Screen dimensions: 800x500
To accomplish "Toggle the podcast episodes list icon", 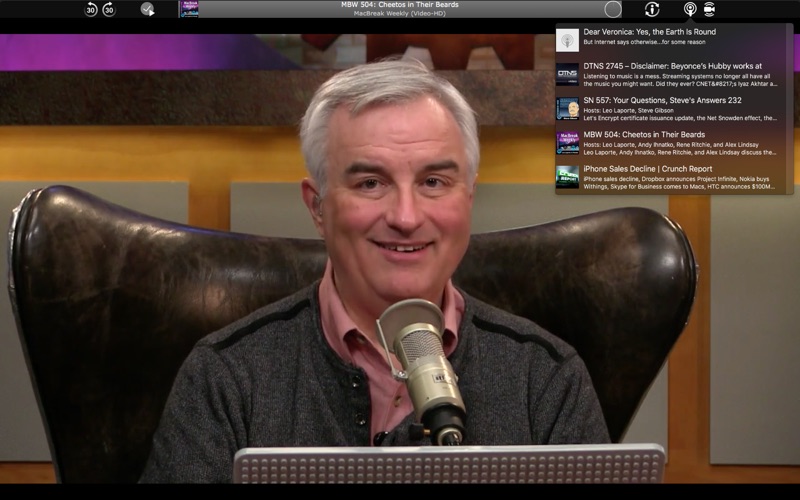I will click(x=689, y=9).
